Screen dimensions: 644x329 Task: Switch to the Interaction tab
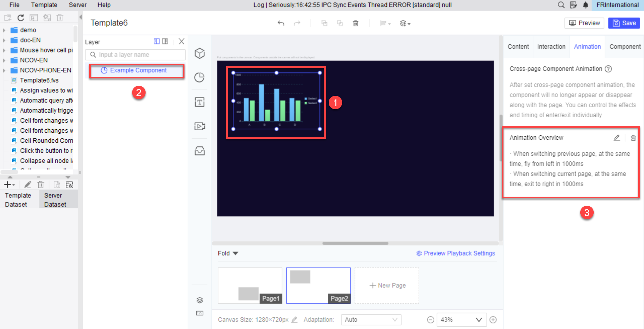(551, 47)
